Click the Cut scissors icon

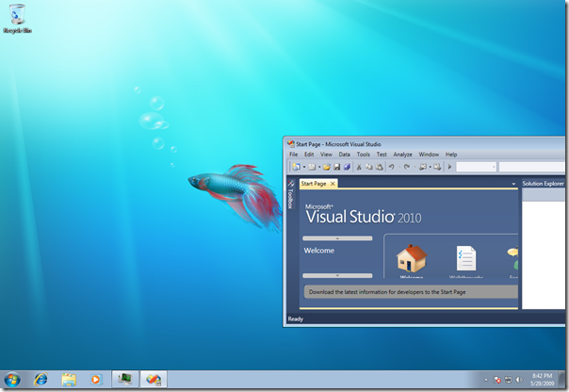[359, 167]
